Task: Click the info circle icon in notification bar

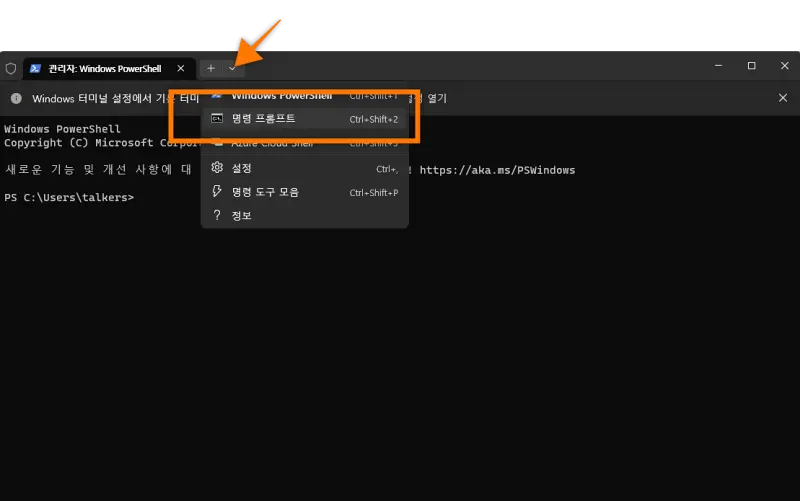Action: (x=16, y=98)
